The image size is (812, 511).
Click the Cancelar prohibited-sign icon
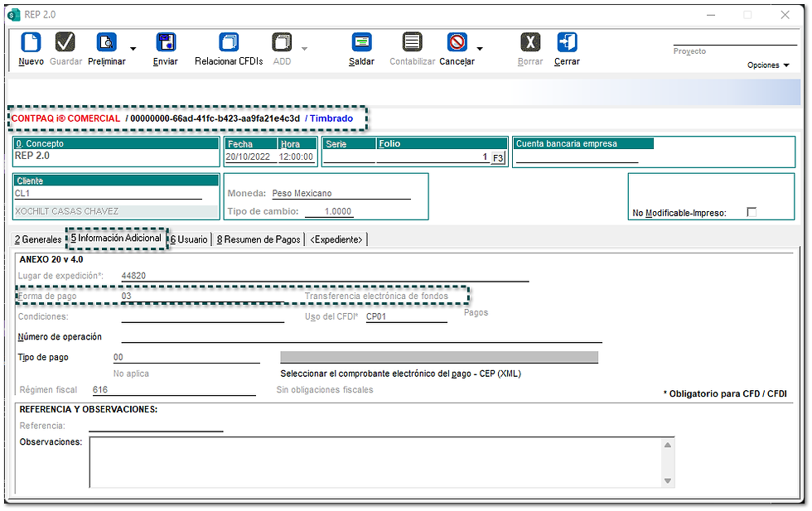point(457,42)
